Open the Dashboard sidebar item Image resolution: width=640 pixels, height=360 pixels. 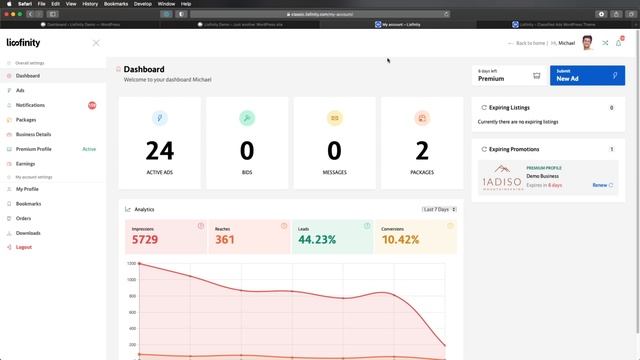click(53, 76)
